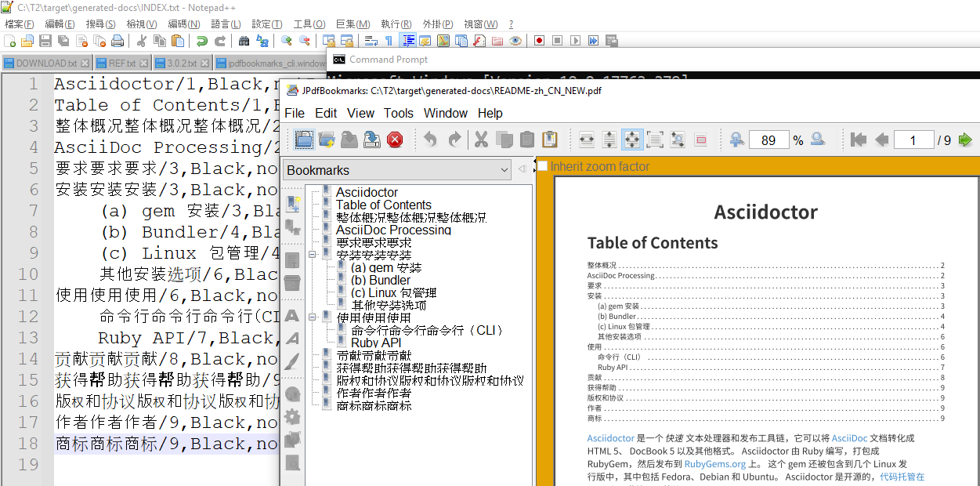Click Zoom Out magnifier after percent sign

818,140
